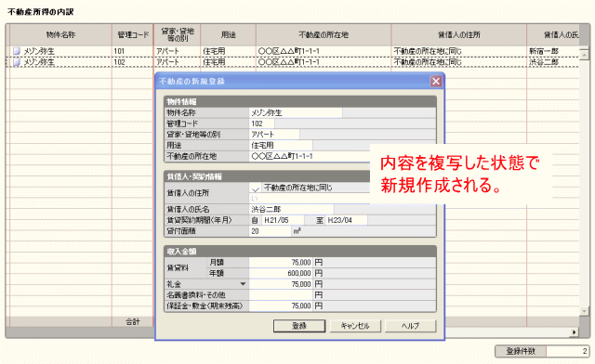This screenshot has height=364, width=595.
Task: Click the 物件名称 input field
Action: point(296,113)
